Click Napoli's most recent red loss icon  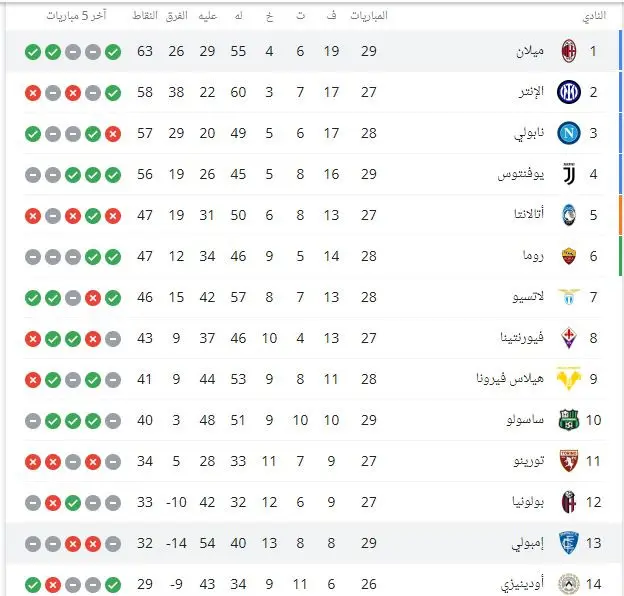click(x=113, y=134)
